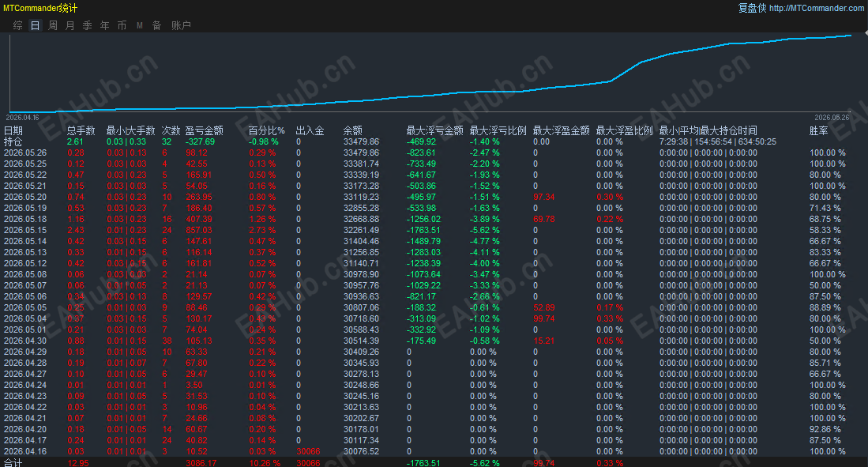Image resolution: width=868 pixels, height=467 pixels.
Task: Click the 最大浮亏比例 column header
Action: pyautogui.click(x=498, y=130)
